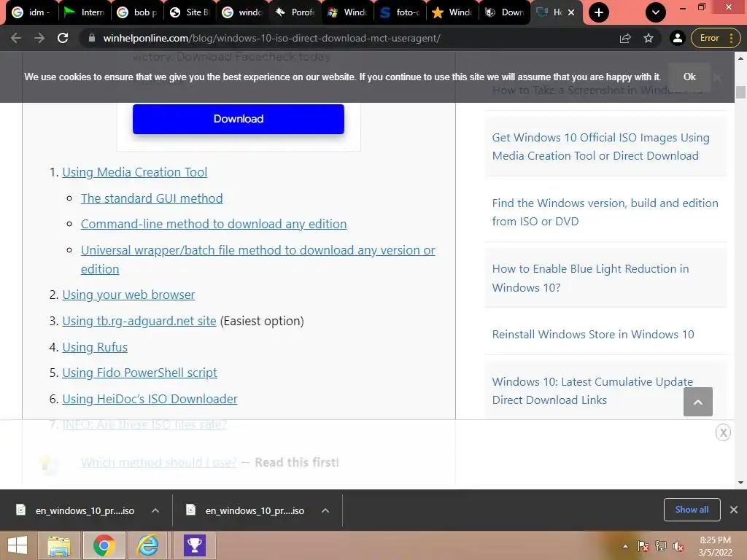Open the clock showing 8:25 PM

pos(715,546)
